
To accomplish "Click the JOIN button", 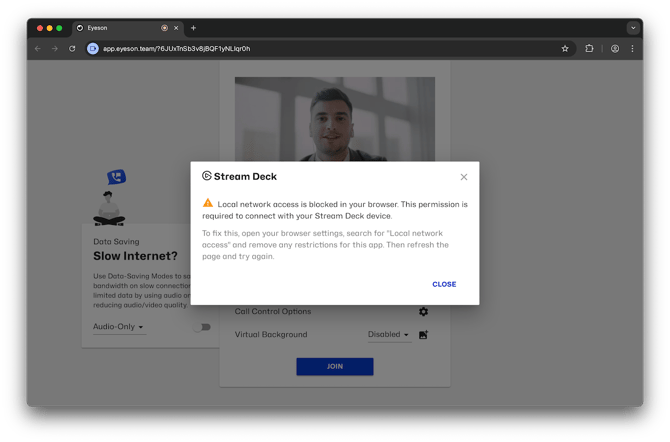I will tap(335, 366).
